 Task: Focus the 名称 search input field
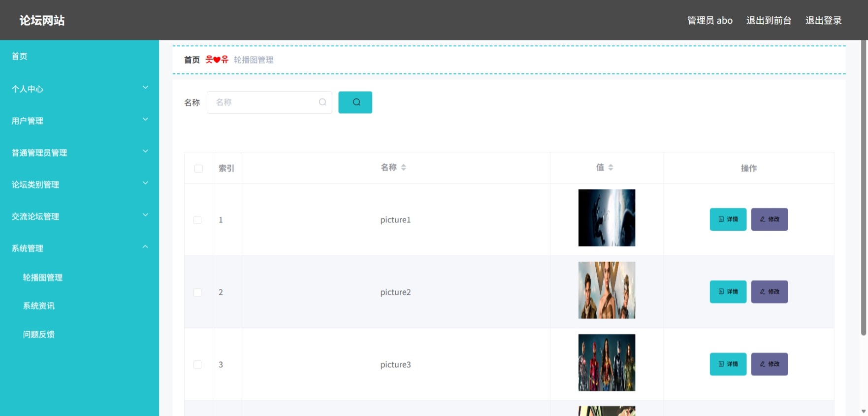pyautogui.click(x=269, y=103)
